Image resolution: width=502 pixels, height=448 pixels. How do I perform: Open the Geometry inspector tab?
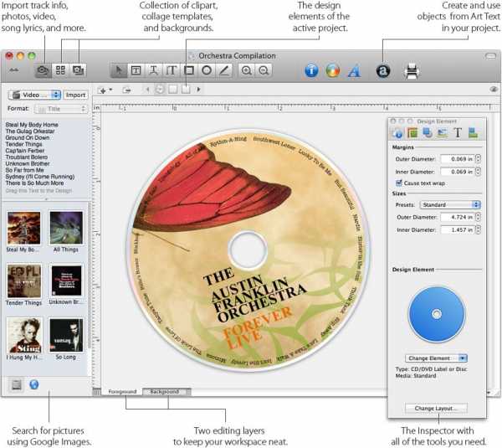tap(427, 132)
